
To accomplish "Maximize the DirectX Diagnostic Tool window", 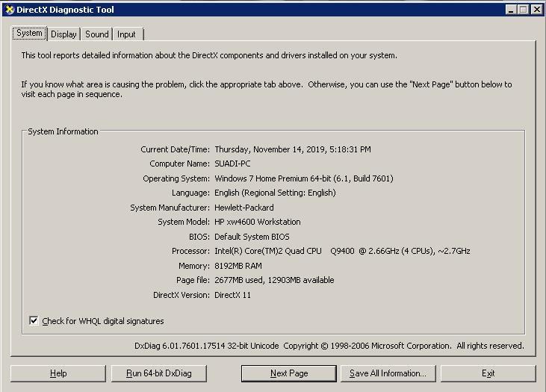I will (x=523, y=10).
